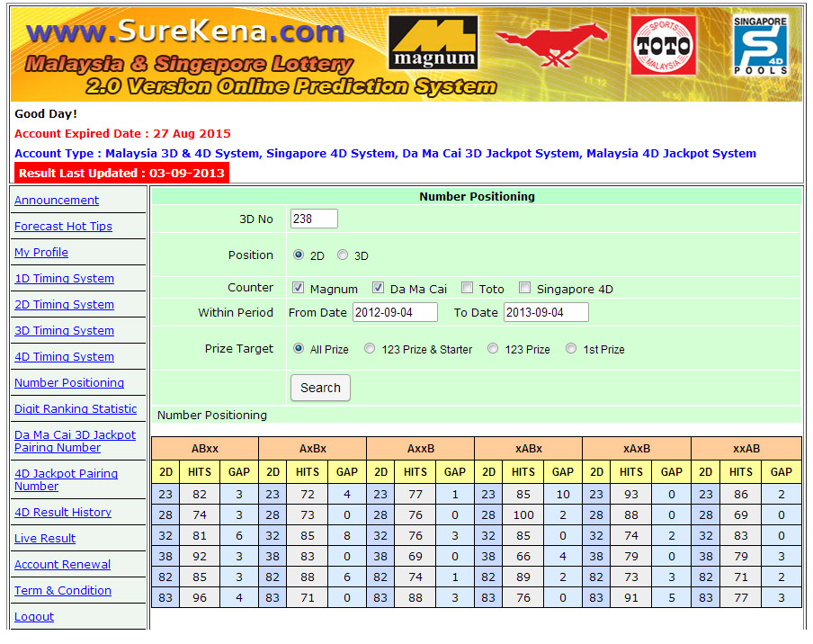Click the Sports Toto Malaysia logo
Image resolution: width=813 pixels, height=644 pixels.
[664, 45]
